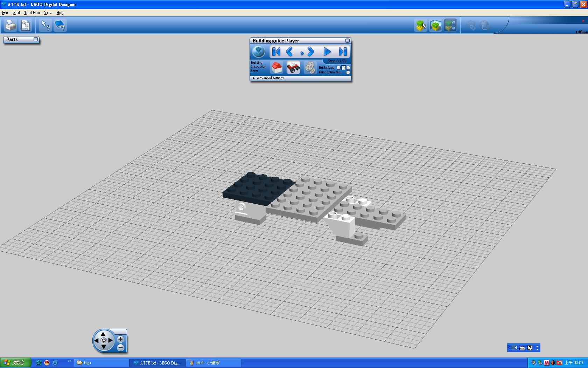Click the ATI tray icon
Screen dimensions: 588x368
pyautogui.click(x=559, y=363)
